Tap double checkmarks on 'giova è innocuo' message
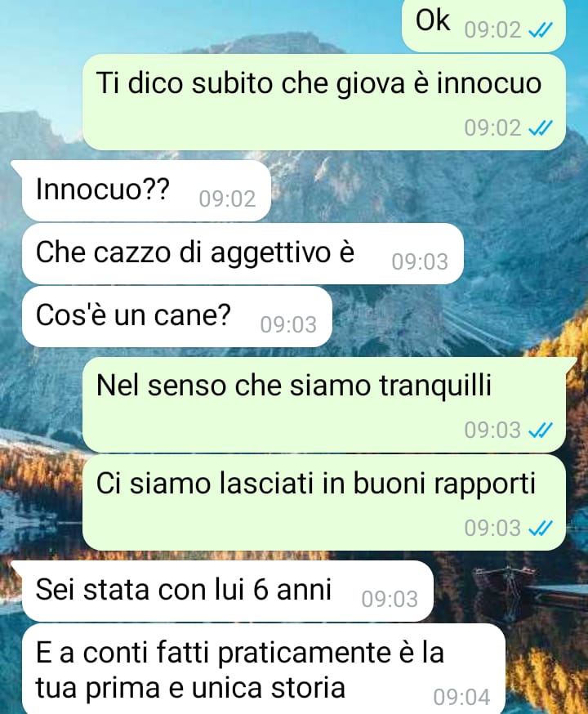The height and width of the screenshot is (714, 588). 540,128
